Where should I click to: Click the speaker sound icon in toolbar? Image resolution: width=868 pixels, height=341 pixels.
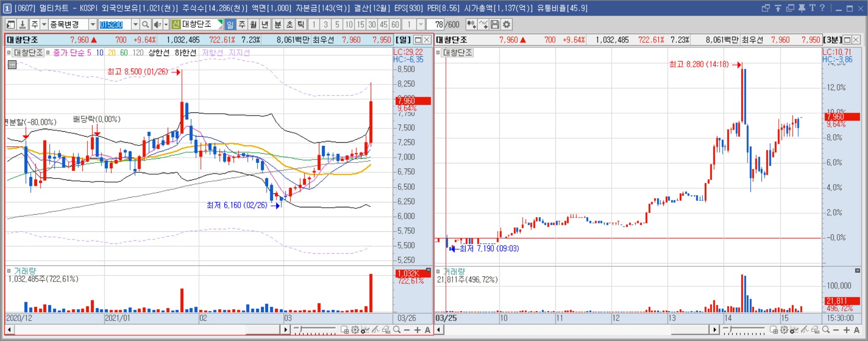pyautogui.click(x=158, y=24)
